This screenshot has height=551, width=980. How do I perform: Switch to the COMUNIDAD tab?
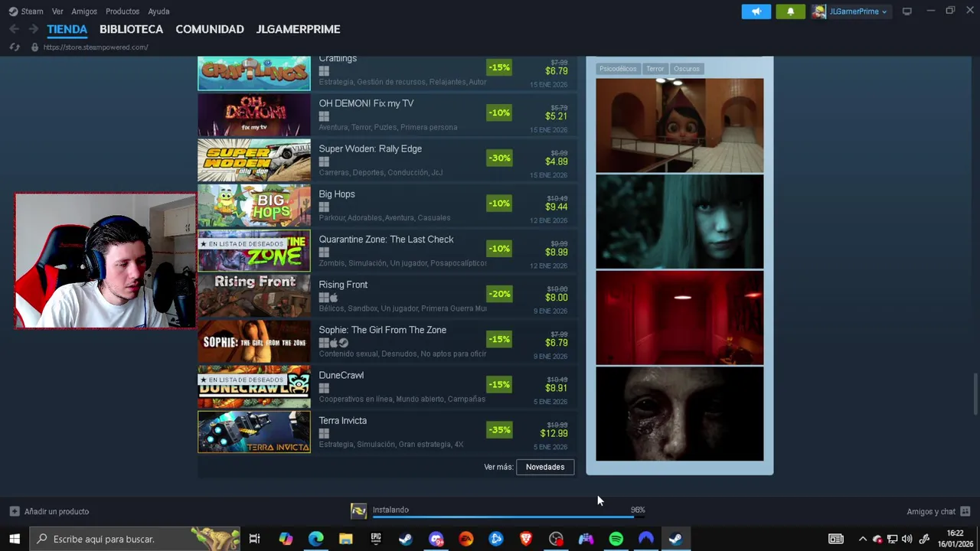coord(210,29)
